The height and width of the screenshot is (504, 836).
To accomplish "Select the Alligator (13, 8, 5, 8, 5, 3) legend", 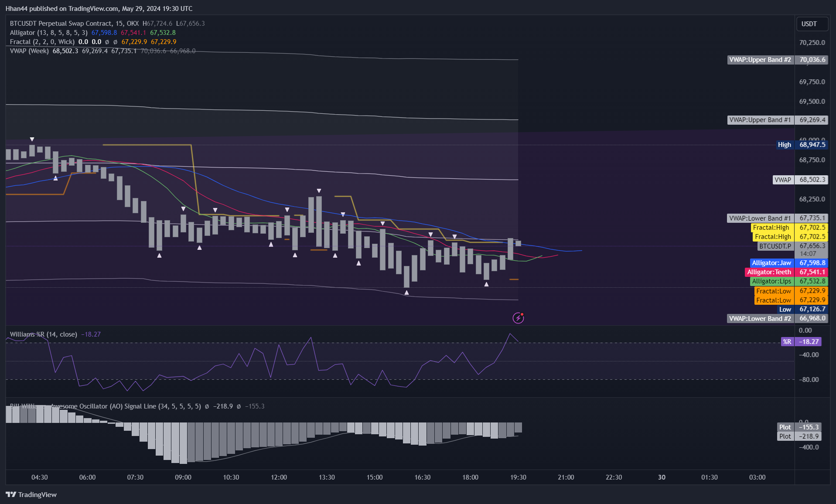I will point(48,33).
